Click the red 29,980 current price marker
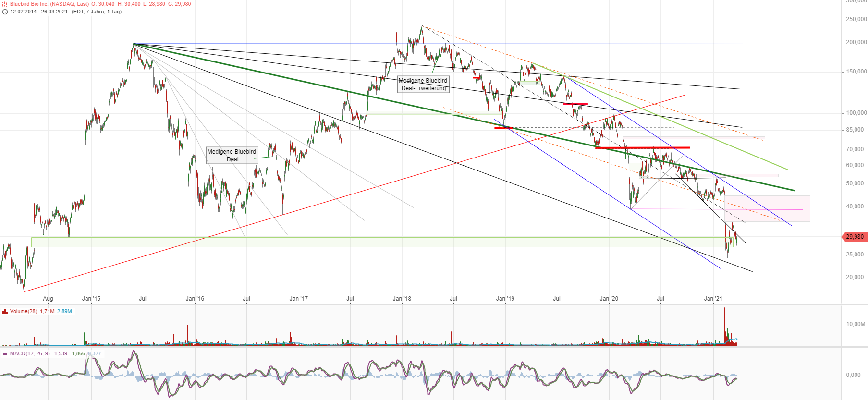 coord(854,237)
